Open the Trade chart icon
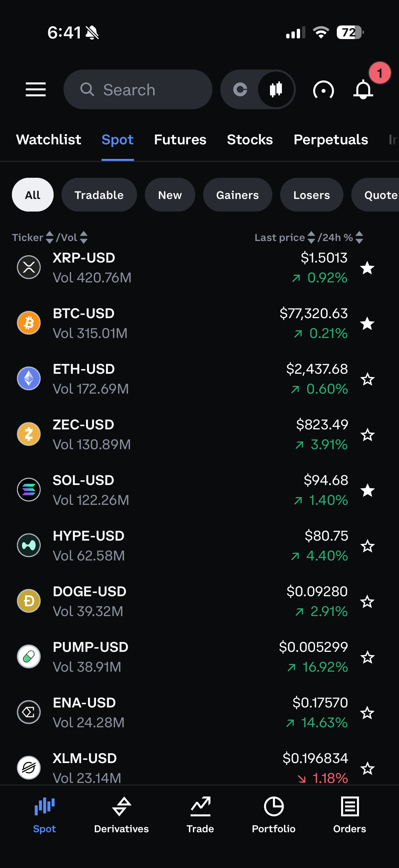Image resolution: width=399 pixels, height=868 pixels. (200, 806)
